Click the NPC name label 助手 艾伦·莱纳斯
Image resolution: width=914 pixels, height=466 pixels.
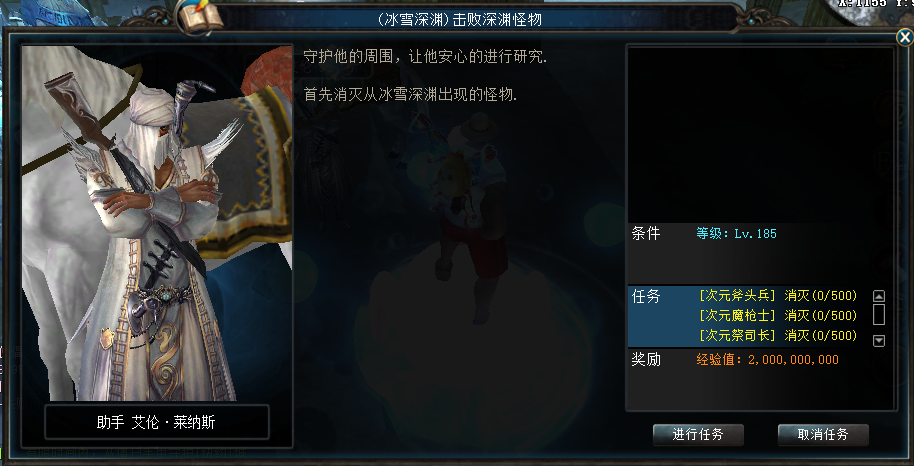[157, 422]
